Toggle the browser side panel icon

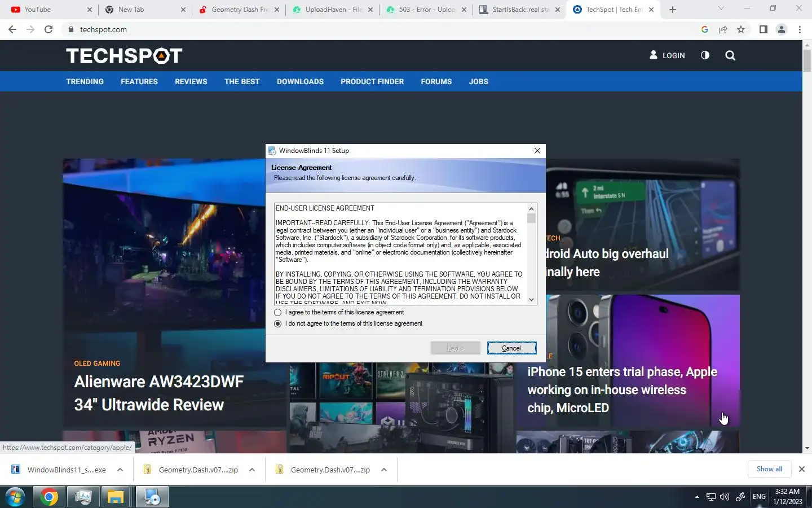(x=763, y=29)
